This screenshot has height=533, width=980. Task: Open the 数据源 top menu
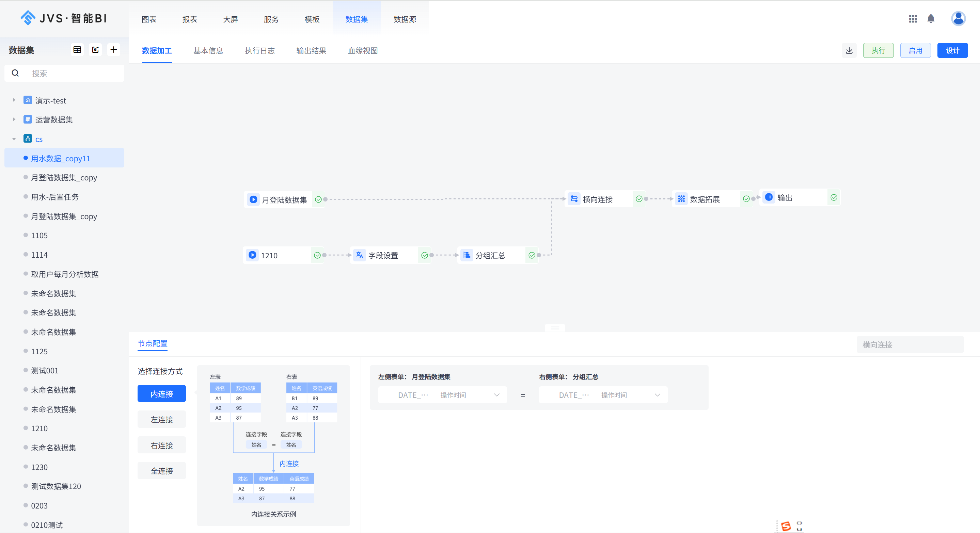pyautogui.click(x=405, y=19)
